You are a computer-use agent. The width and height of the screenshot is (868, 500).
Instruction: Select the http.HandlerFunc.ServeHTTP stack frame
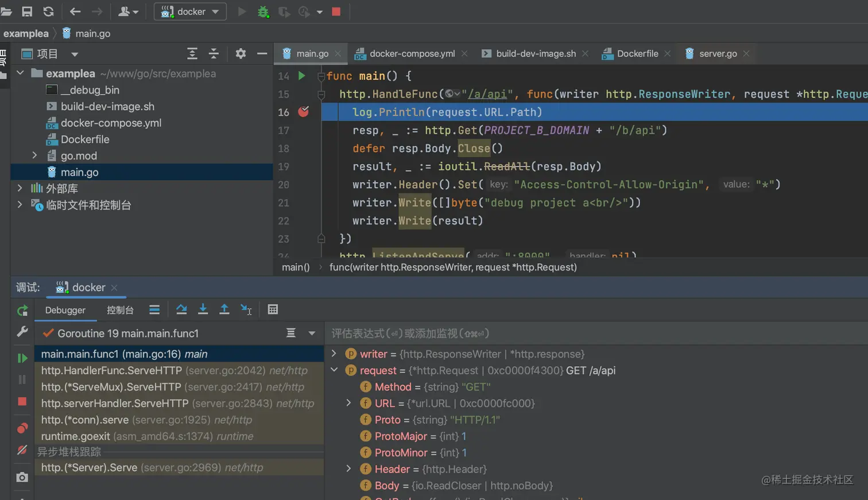[180, 370]
